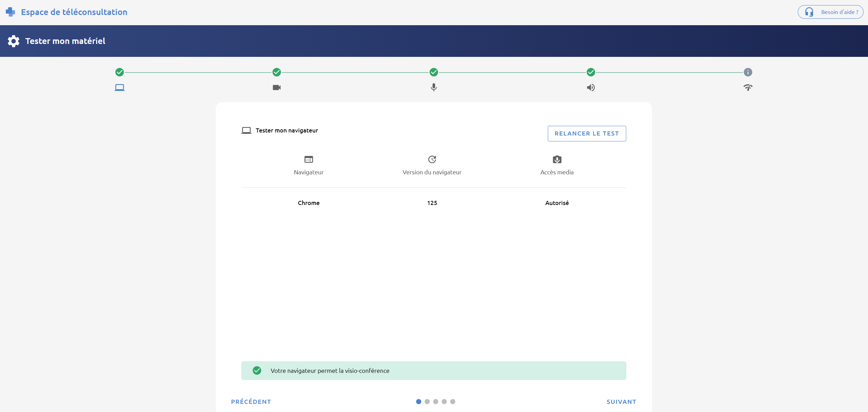
Task: Select the fifth pagination dot
Action: (453, 402)
